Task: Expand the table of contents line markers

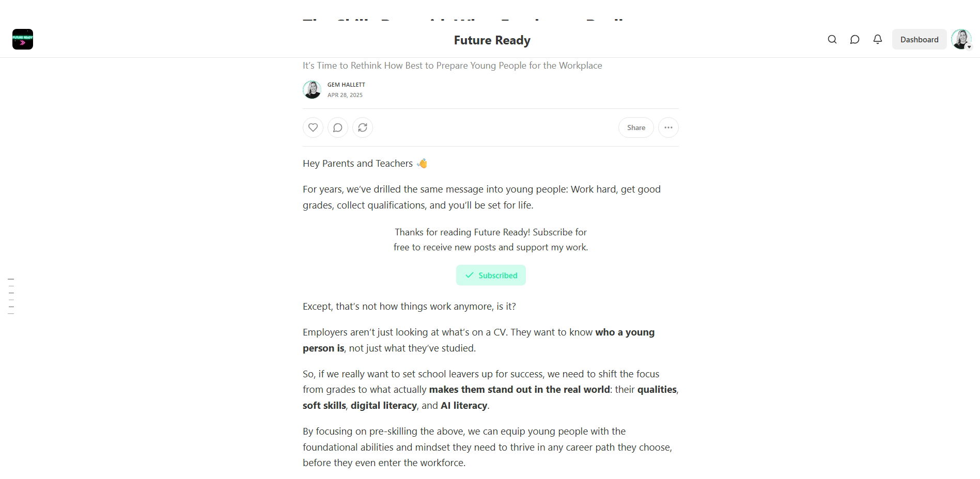Action: (11, 296)
